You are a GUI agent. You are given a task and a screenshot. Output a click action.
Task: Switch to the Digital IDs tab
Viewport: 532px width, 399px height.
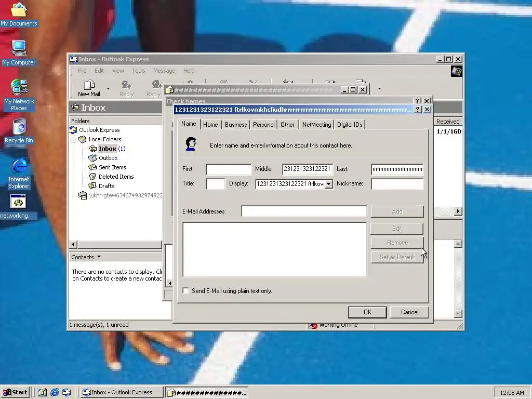[x=350, y=125]
